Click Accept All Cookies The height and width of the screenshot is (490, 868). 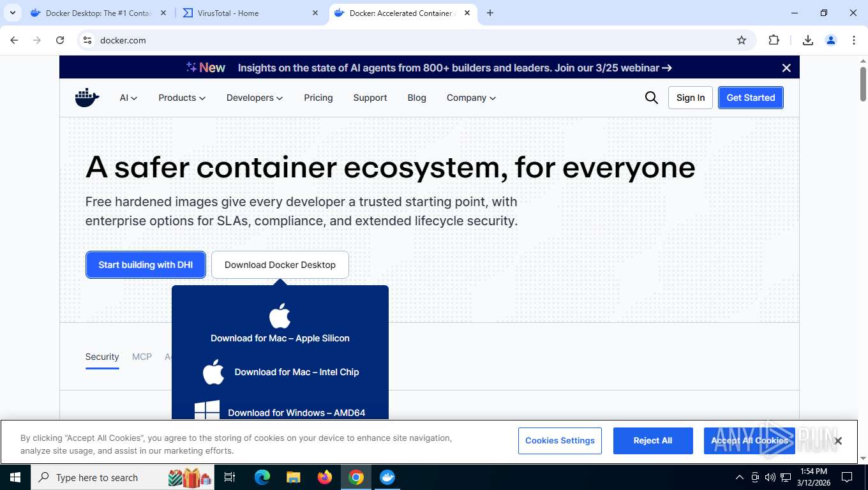tap(749, 441)
